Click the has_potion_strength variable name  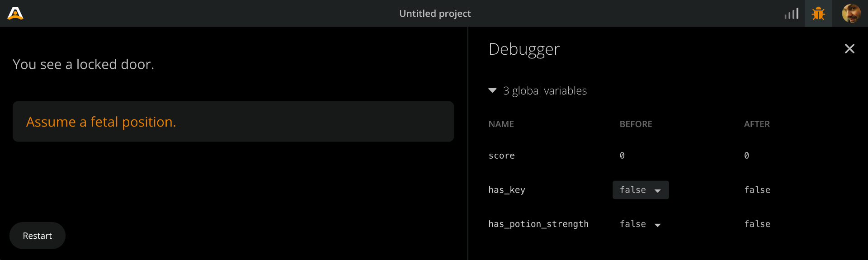[538, 224]
